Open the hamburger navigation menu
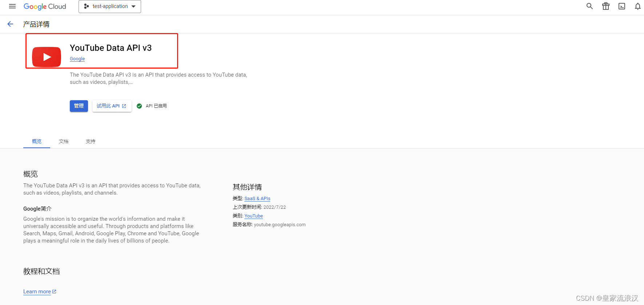This screenshot has width=644, height=305. (12, 6)
